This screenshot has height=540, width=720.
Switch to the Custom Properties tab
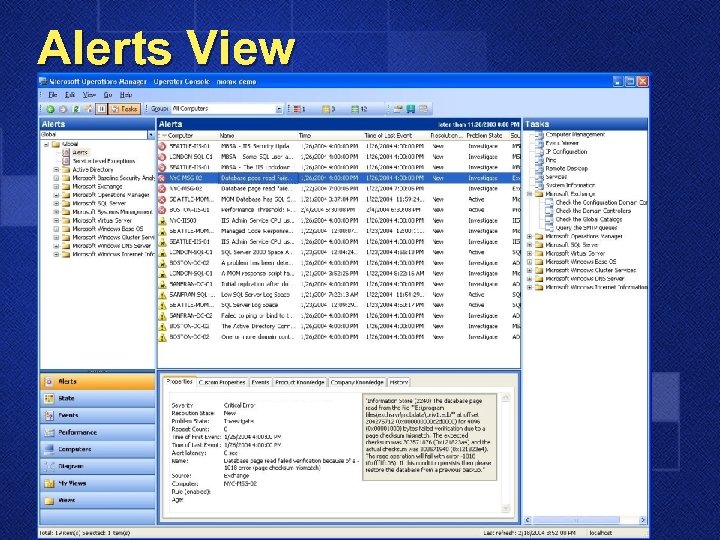coord(222,382)
